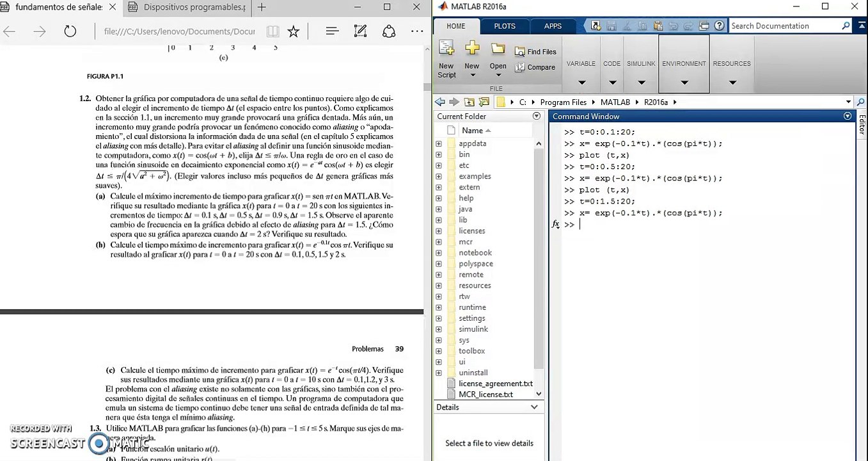Click the Paste clipboard icon in MATLAB toolbar
868x461 pixels.
[658, 26]
